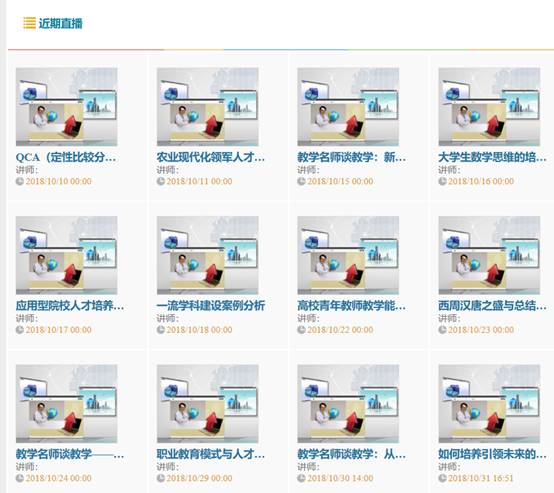Click 讲师: label under 如何培养引领未来的…
The image size is (554, 493).
tap(449, 467)
